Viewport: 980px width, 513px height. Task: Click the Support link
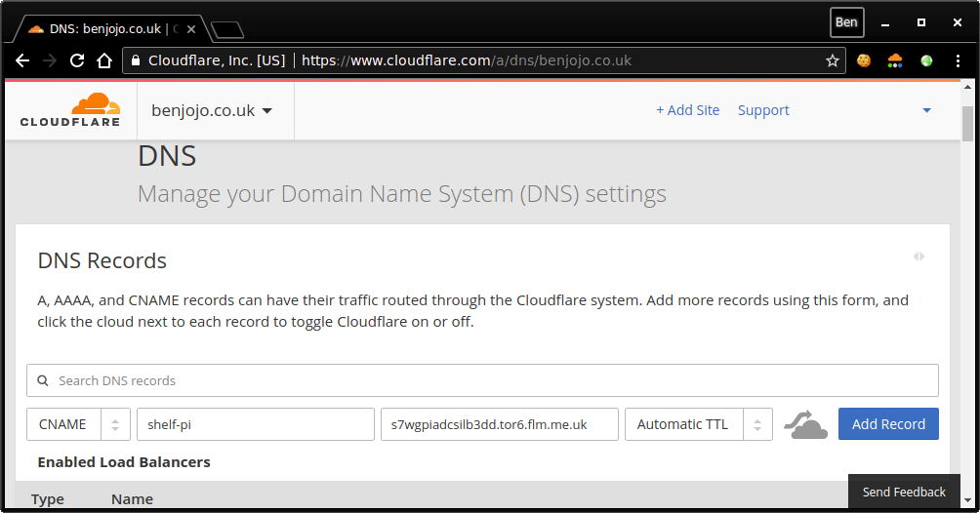click(x=763, y=110)
